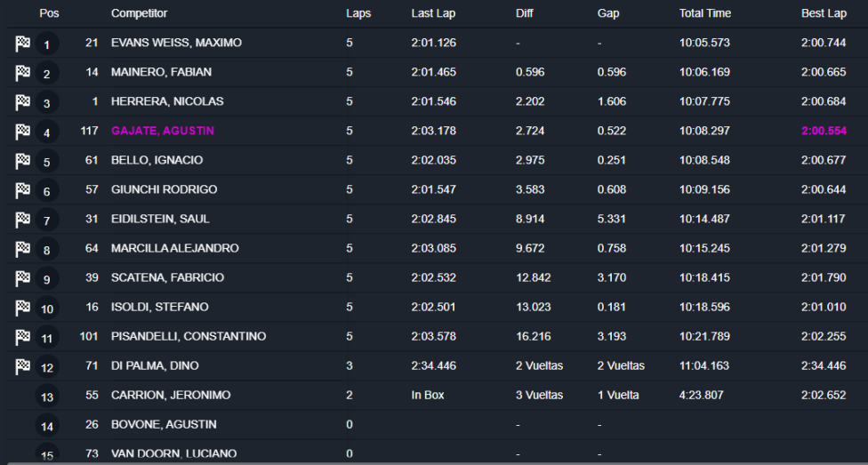Click the checkered flag for Bello, Ignacio

22,161
